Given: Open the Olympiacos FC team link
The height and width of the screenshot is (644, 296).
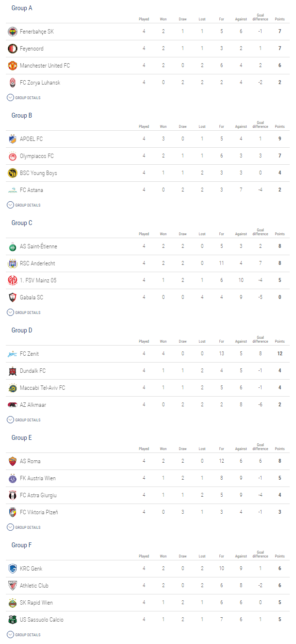Looking at the screenshot, I should (x=36, y=156).
